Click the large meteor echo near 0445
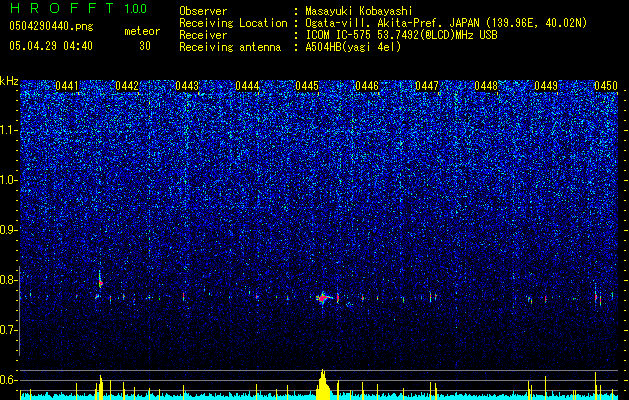Screen dimensions: 629x400 click(323, 298)
